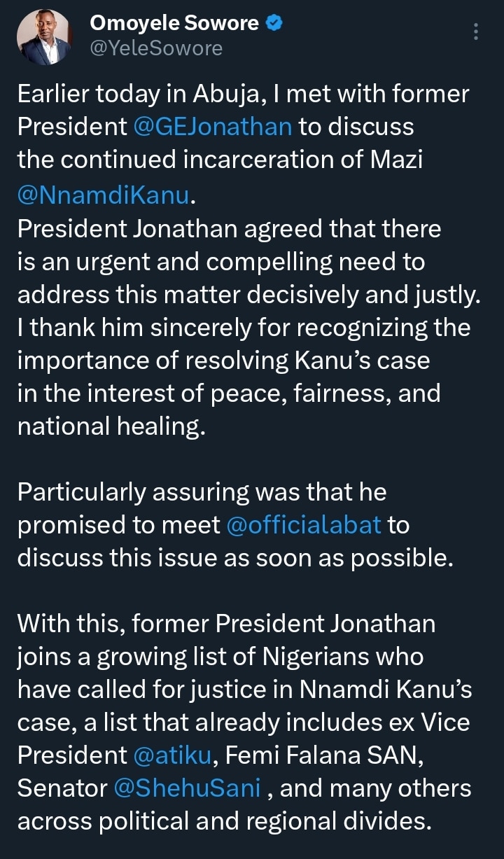Image resolution: width=504 pixels, height=859 pixels.
Task: Click the @YeleSowore handle
Action: coord(155,48)
